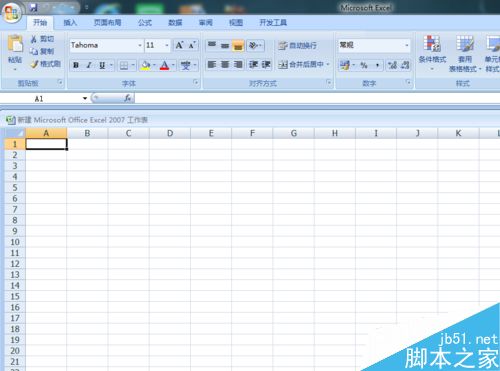Merge and center cells (合并后居中)
The height and width of the screenshot is (371, 500).
pos(301,64)
